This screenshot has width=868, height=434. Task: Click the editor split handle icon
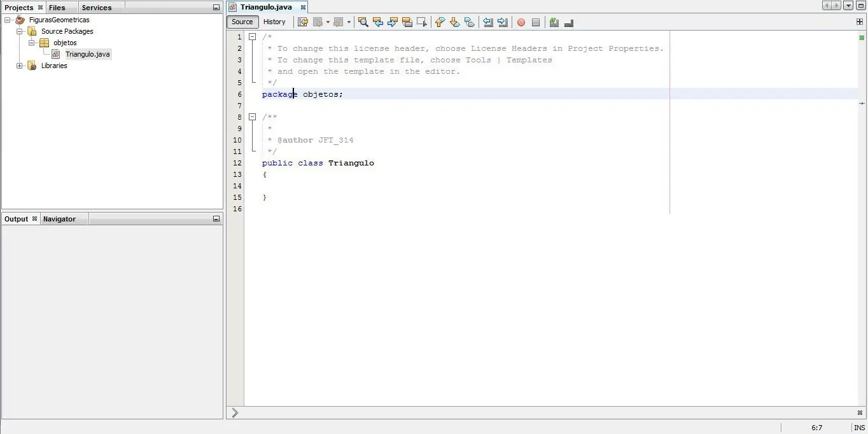coord(860,22)
